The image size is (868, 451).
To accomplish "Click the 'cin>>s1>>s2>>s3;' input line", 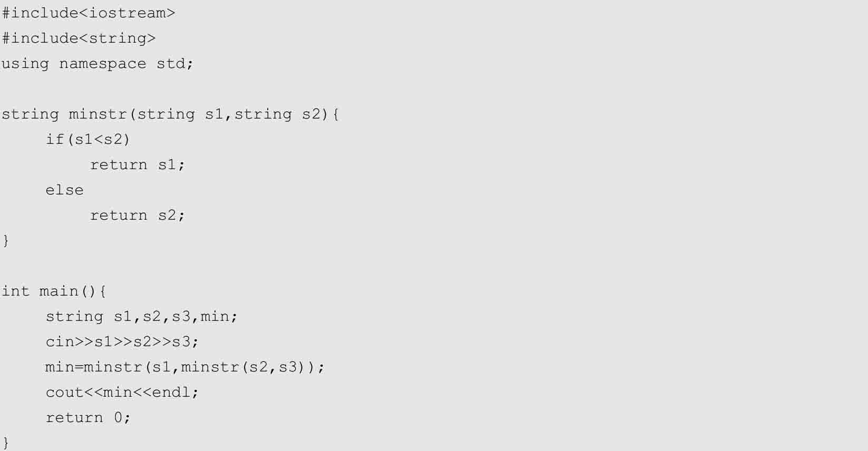I will pos(122,342).
